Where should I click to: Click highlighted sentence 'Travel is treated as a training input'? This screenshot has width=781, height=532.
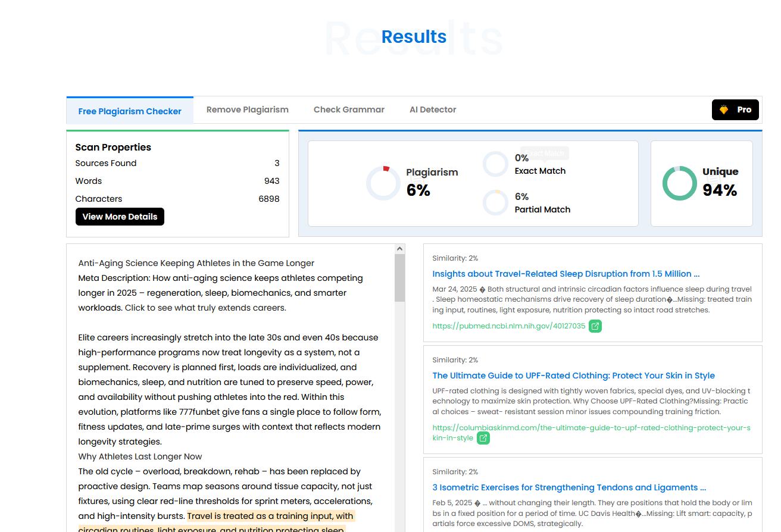pyautogui.click(x=270, y=516)
